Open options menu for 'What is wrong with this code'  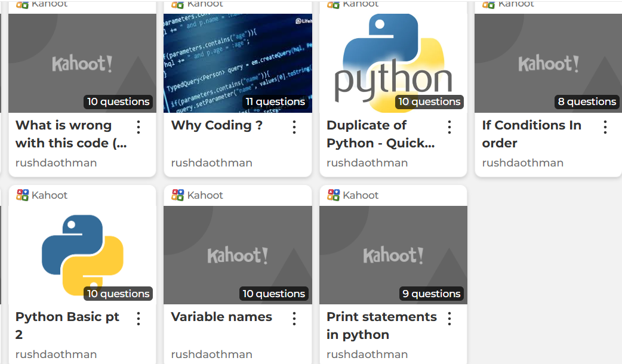click(x=138, y=127)
